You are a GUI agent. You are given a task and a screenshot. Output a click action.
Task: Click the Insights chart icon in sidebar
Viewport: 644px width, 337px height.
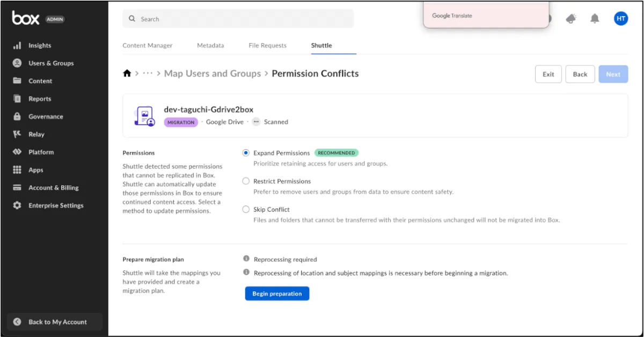point(17,46)
